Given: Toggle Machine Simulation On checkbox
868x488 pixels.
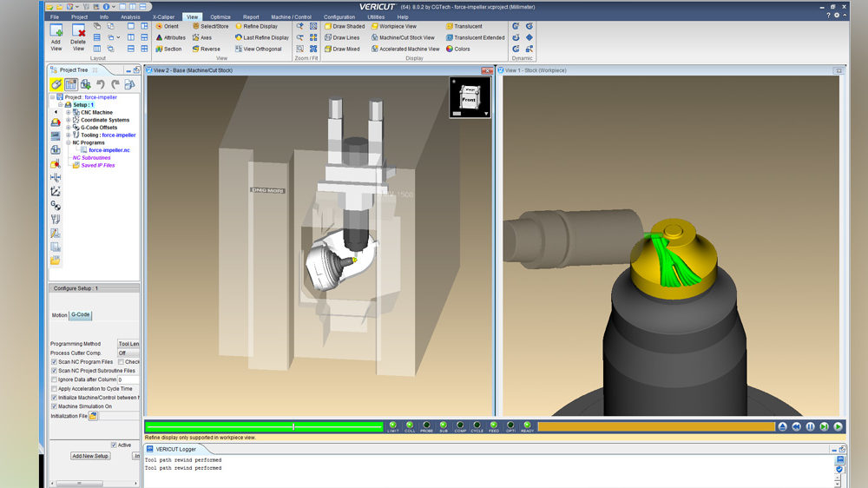Looking at the screenshot, I should coord(54,406).
